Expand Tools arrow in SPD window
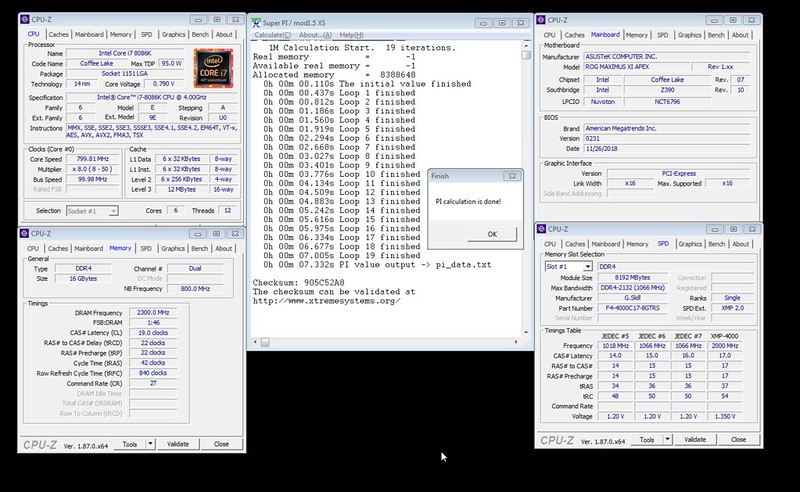 (667, 439)
